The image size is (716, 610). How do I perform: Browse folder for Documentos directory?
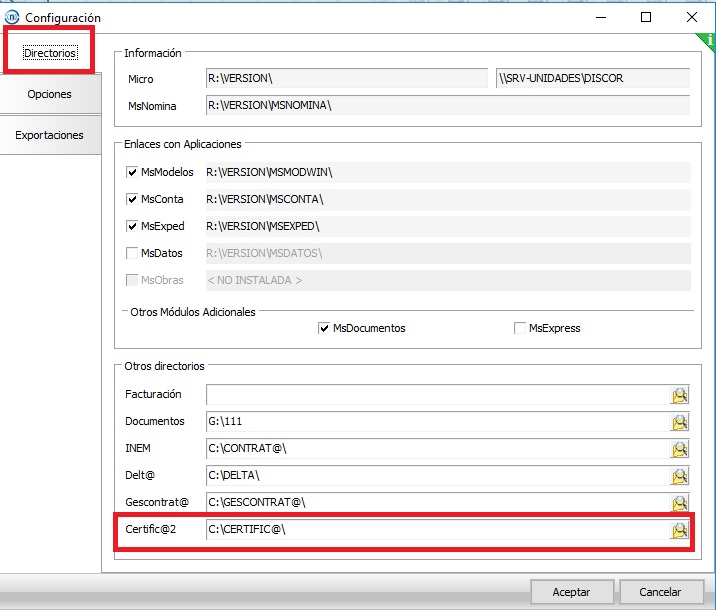pos(679,422)
